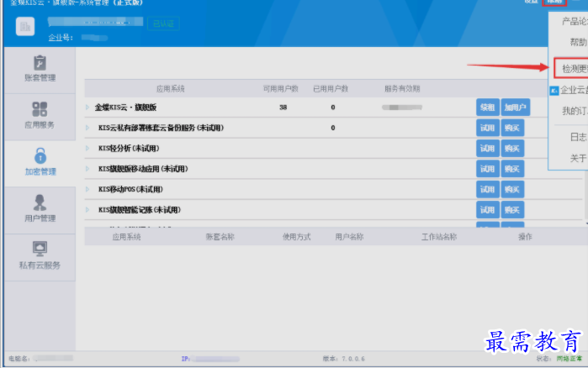Expand the KIS移动POS row
The width and height of the screenshot is (588, 368).
pyautogui.click(x=87, y=189)
